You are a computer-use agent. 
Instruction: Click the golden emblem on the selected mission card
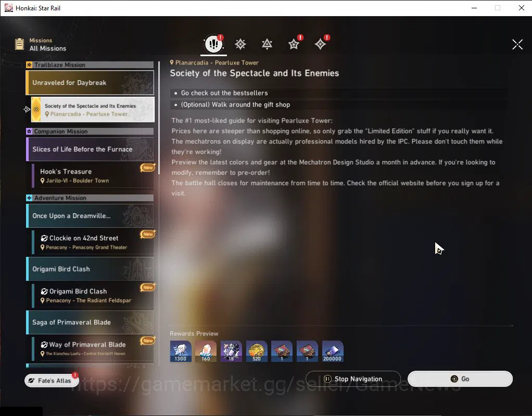coord(36,110)
